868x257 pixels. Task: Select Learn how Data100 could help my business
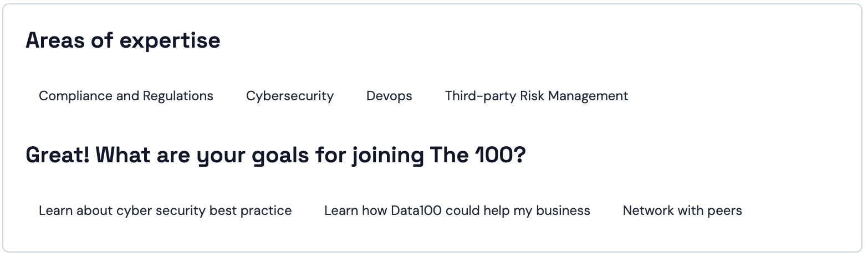point(457,210)
